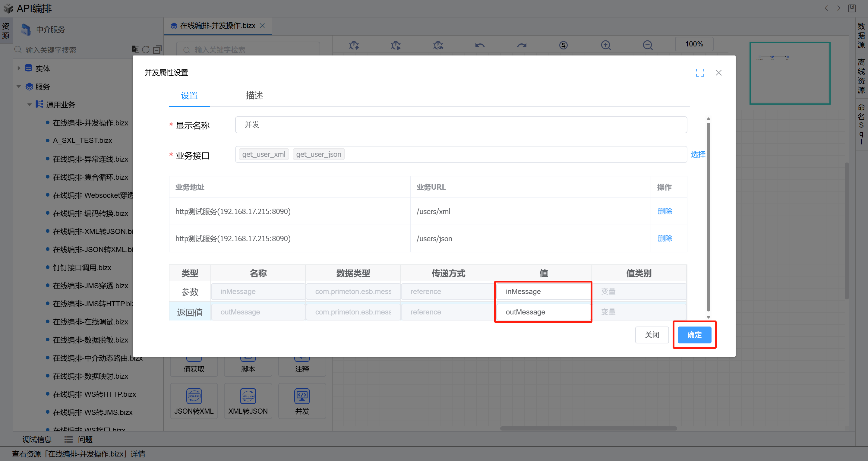Click 删除 link for /users/xml row

pos(664,211)
